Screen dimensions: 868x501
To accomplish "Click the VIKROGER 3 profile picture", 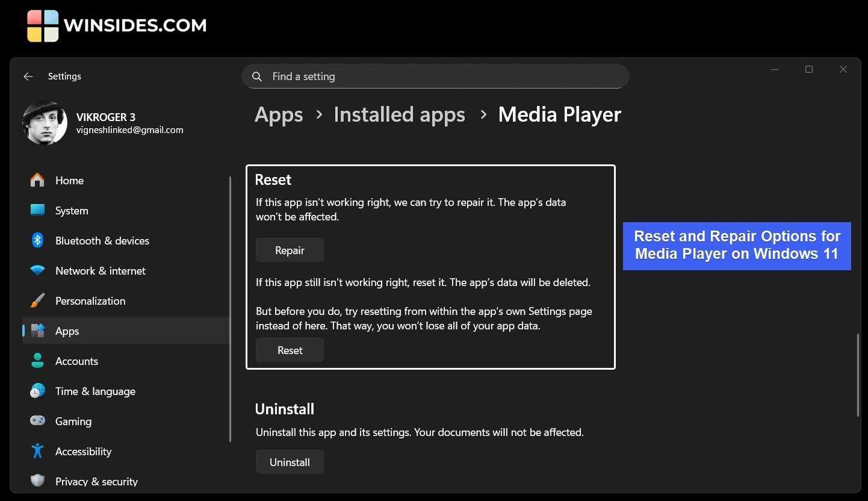I will 45,122.
